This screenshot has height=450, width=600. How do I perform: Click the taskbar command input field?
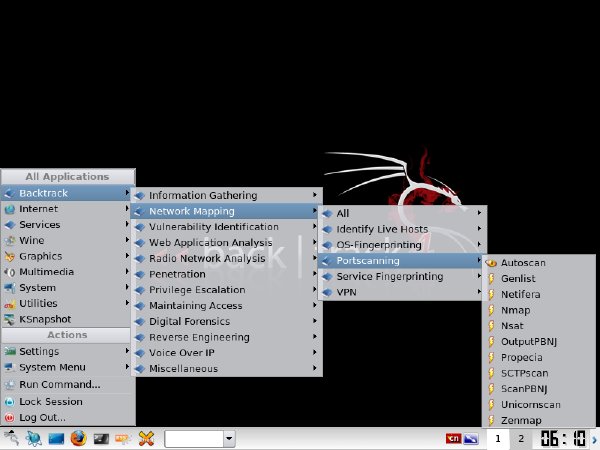194,439
